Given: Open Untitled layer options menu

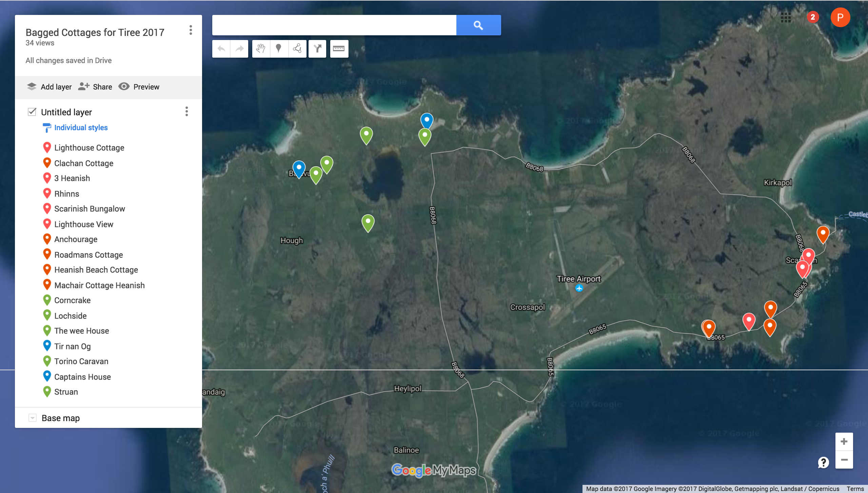Looking at the screenshot, I should (x=186, y=112).
